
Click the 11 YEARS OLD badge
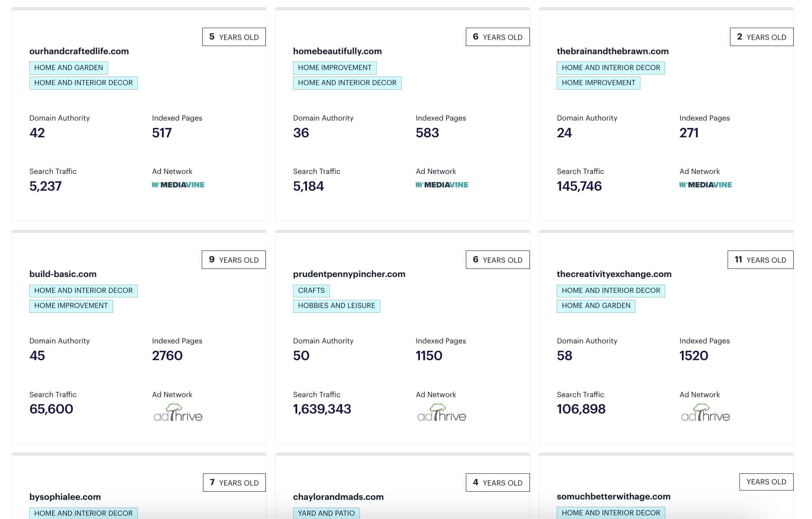point(761,260)
